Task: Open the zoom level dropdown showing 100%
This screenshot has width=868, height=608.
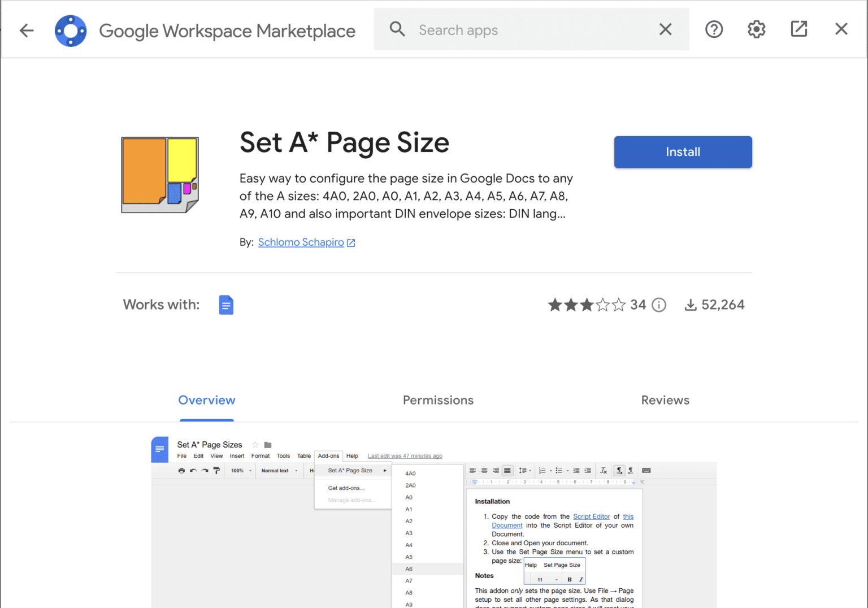Action: (240, 470)
